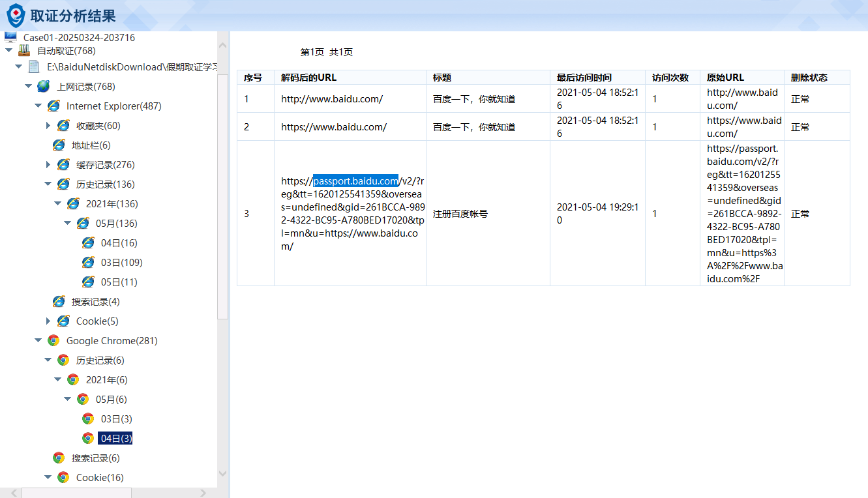
Task: Collapse the IE 历史记录(136) node
Action: [48, 184]
